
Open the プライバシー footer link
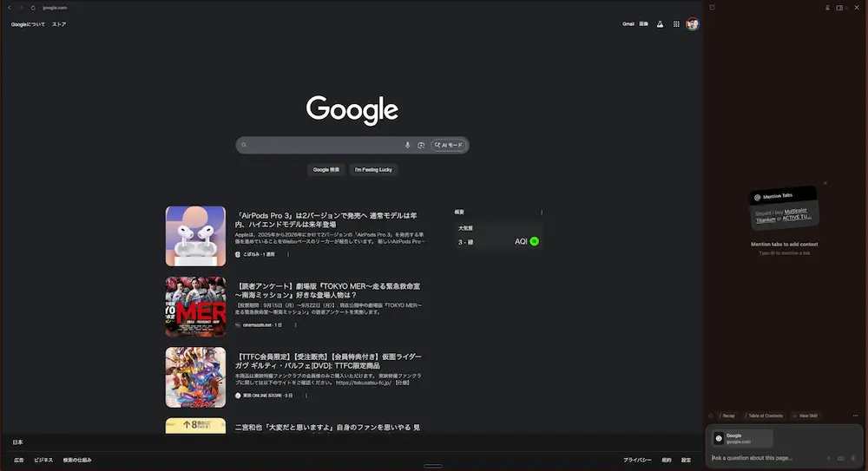pyautogui.click(x=637, y=460)
